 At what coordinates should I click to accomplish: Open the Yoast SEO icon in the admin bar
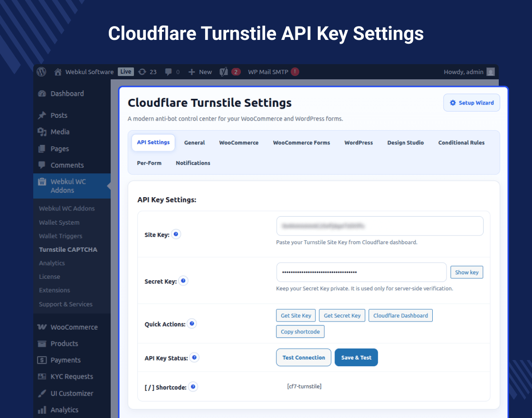coord(224,72)
